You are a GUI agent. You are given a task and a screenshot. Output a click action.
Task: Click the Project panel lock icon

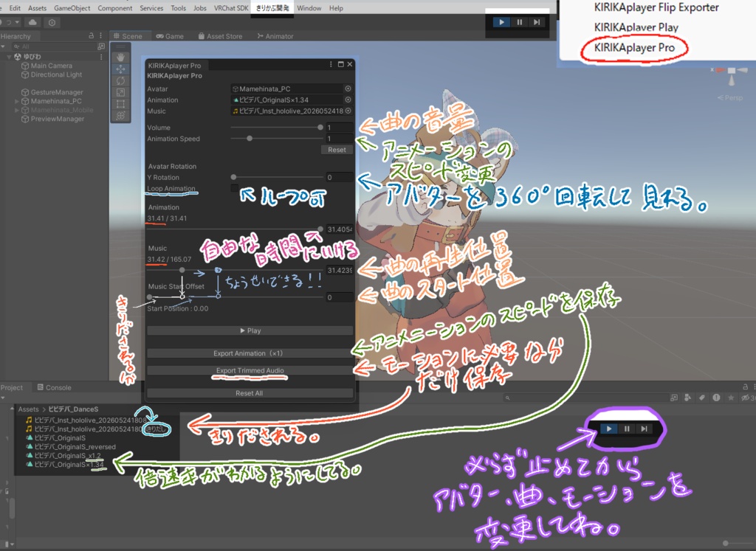746,387
